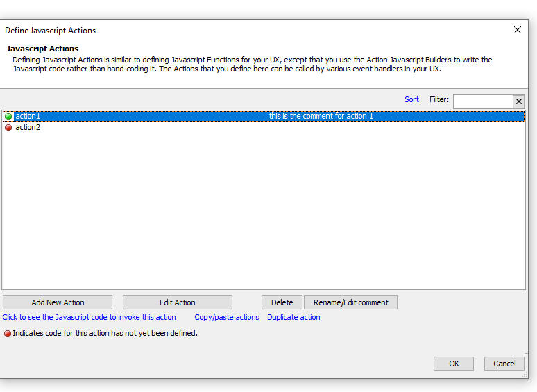Open the Rename/Edit comment button

click(350, 302)
